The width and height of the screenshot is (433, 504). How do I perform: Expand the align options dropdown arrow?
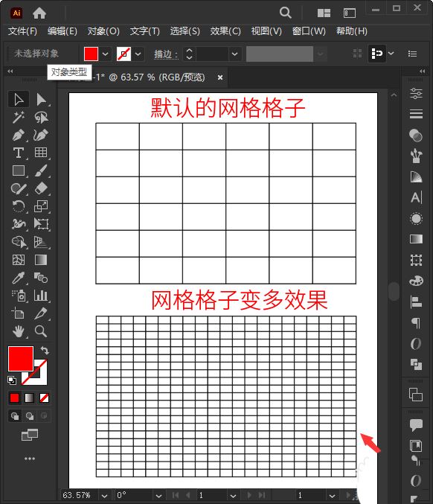coord(391,54)
